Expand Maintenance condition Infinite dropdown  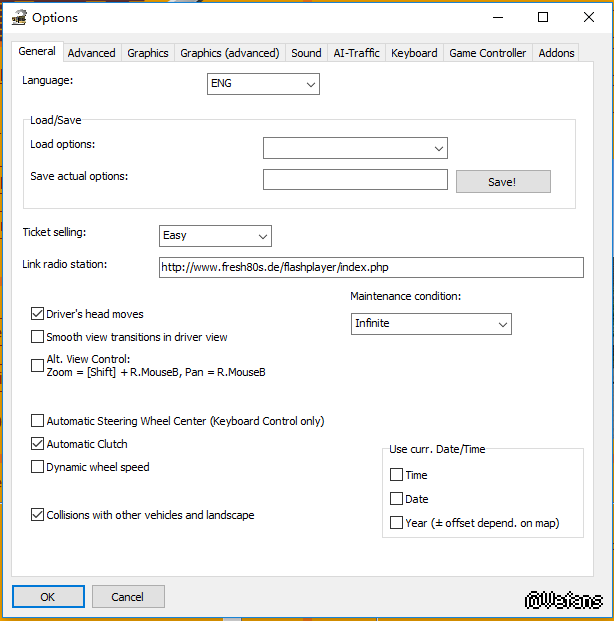(431, 324)
